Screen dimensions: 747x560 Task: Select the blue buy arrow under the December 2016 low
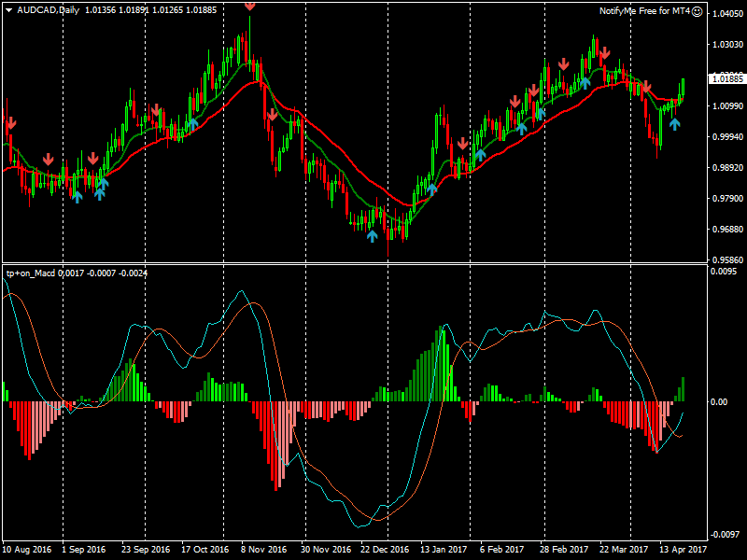point(372,236)
